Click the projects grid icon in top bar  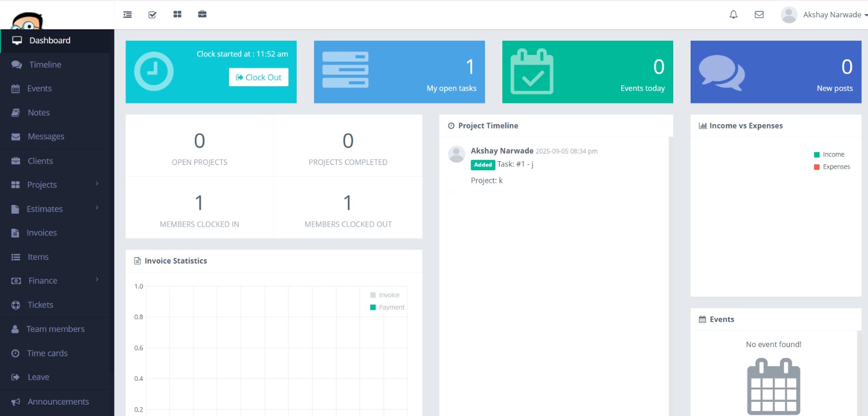(177, 15)
